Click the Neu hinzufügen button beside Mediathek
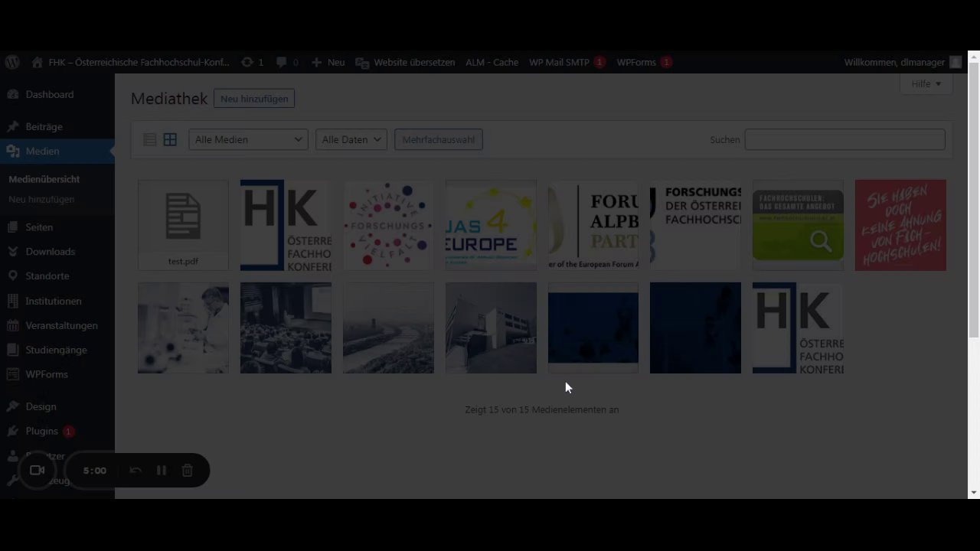The image size is (980, 551). pos(254,99)
